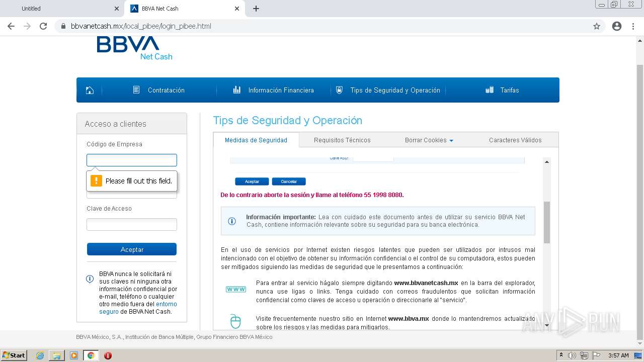Click the Chrome taskbar icon
This screenshot has width=644, height=362.
[91, 355]
